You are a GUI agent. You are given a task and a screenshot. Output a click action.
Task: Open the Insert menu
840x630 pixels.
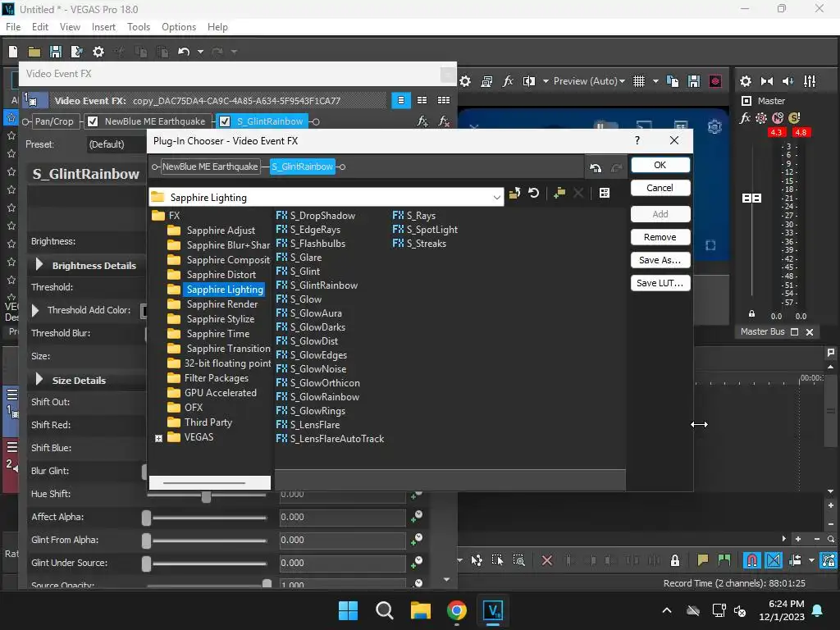(103, 27)
